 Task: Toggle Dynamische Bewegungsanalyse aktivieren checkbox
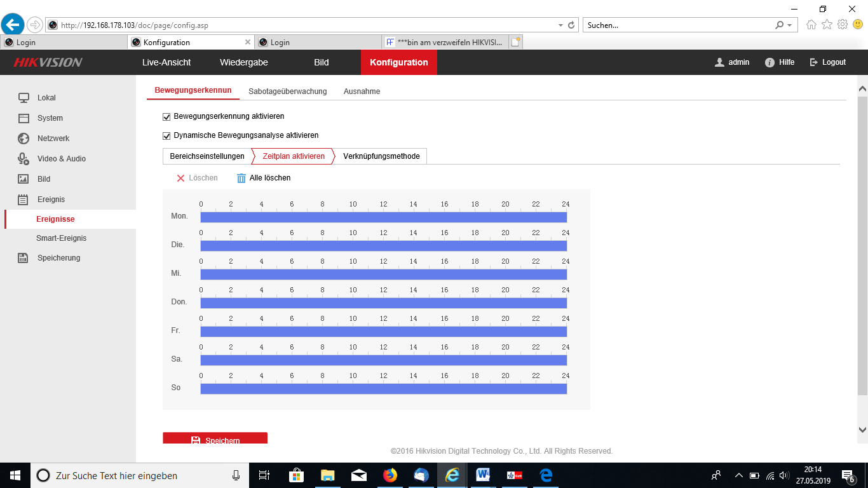167,136
